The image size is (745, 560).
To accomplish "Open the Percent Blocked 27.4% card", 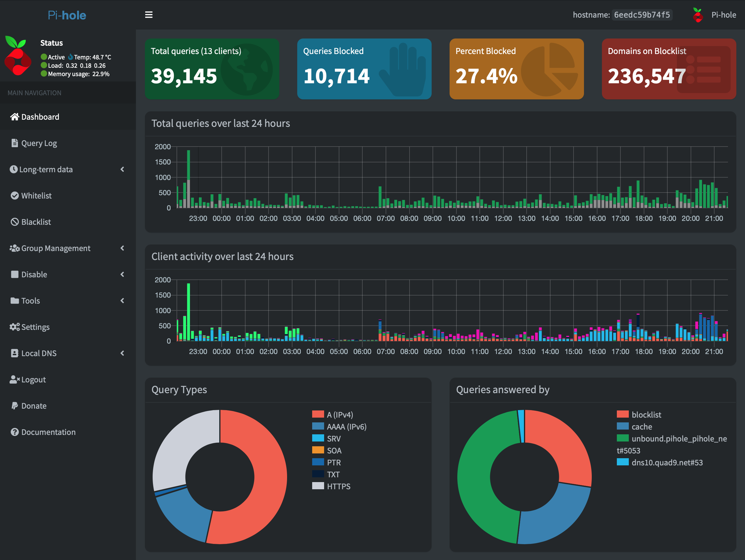I will coord(516,69).
